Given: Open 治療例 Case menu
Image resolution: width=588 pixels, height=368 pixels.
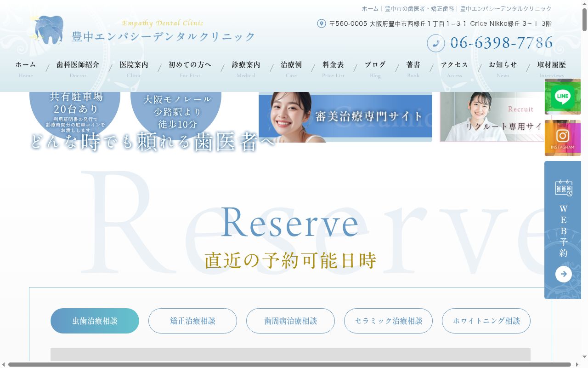Looking at the screenshot, I should [291, 69].
